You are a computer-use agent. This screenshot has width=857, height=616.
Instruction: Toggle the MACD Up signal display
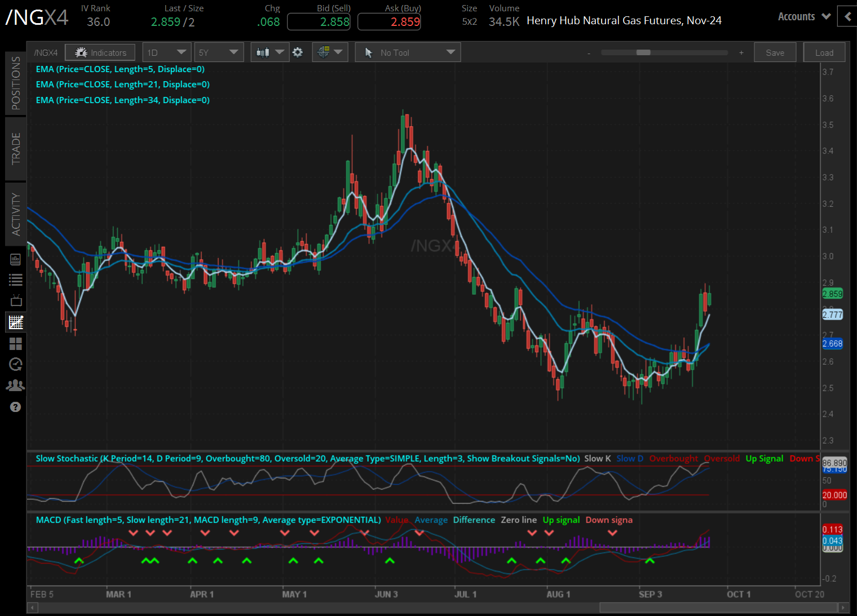click(x=560, y=520)
